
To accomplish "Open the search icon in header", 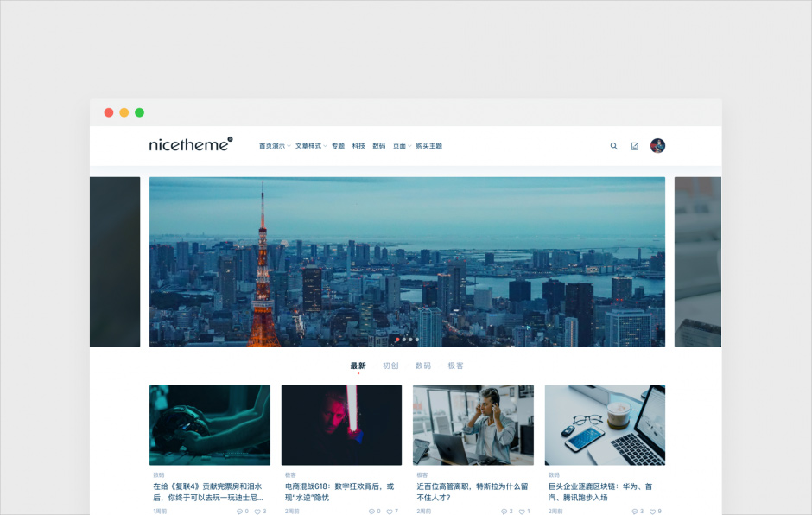I will (x=614, y=146).
